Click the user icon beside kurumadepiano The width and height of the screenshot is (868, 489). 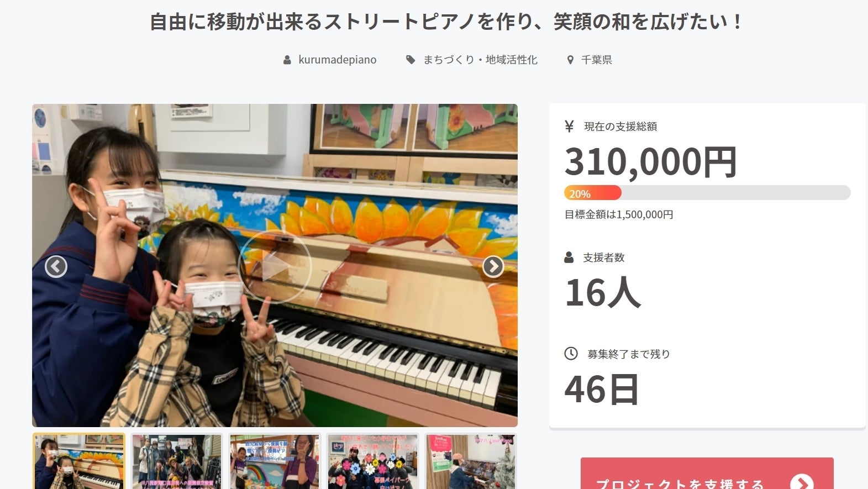[x=287, y=60]
